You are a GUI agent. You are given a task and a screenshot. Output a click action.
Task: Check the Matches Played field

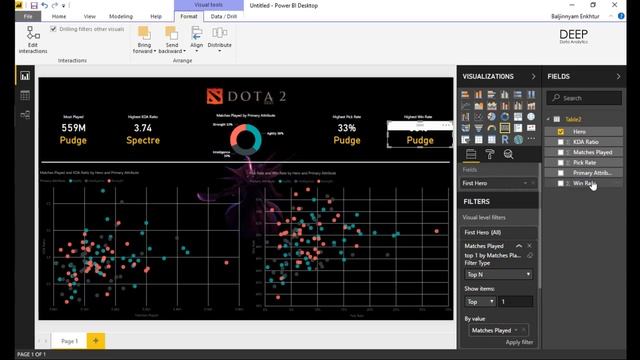[x=561, y=152]
